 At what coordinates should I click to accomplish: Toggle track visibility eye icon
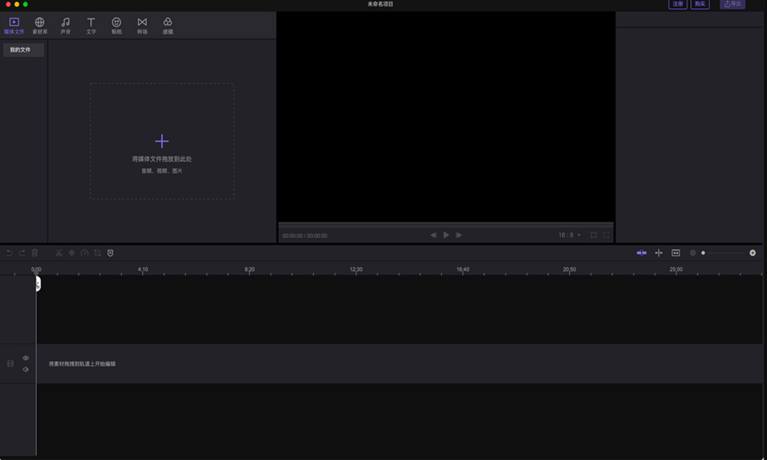pyautogui.click(x=26, y=358)
